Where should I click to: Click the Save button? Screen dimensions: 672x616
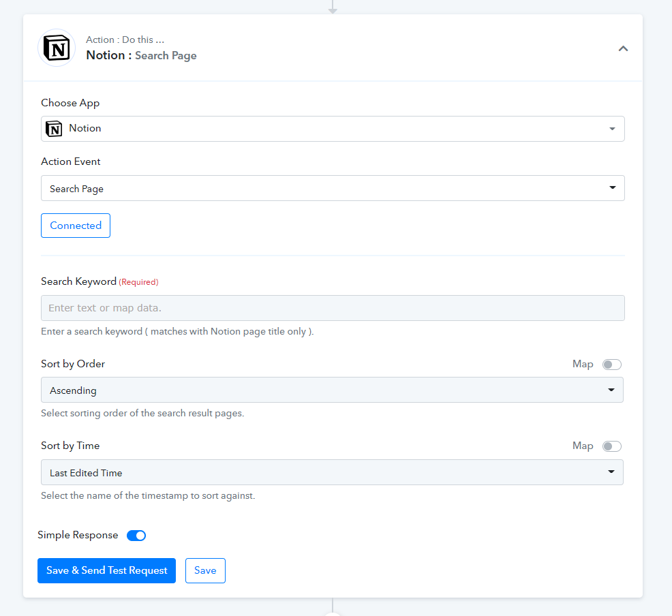pos(205,570)
